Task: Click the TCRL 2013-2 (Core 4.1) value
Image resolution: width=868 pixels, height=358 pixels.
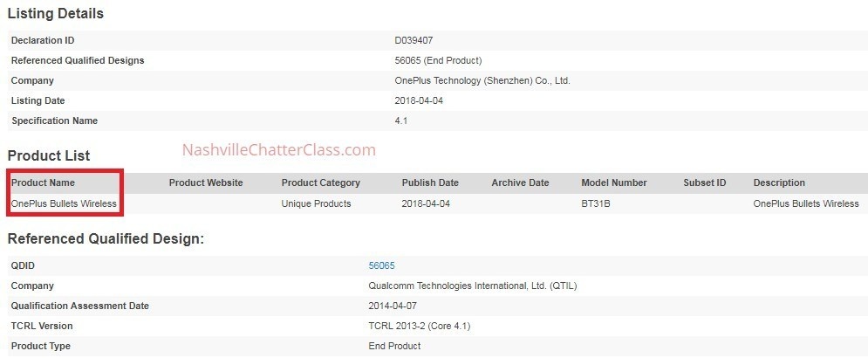Action: [x=420, y=326]
